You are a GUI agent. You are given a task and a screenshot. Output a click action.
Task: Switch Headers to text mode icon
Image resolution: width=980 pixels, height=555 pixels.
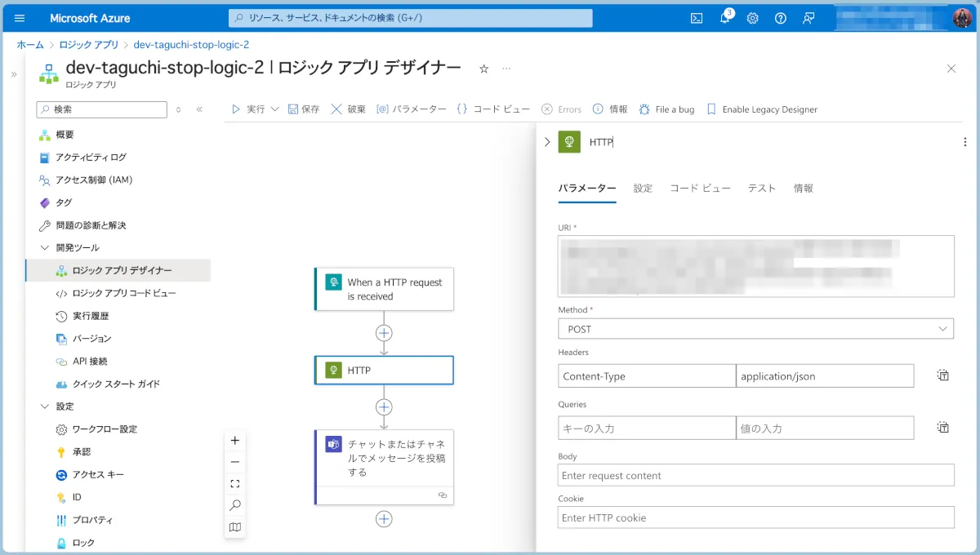pyautogui.click(x=942, y=375)
